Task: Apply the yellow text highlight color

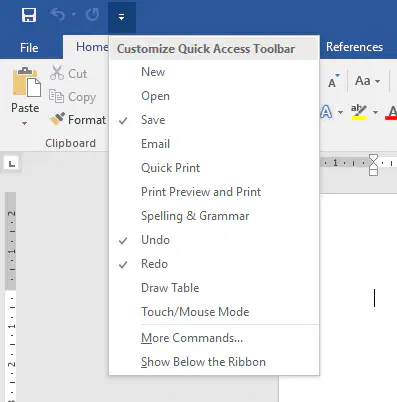Action: [x=359, y=112]
